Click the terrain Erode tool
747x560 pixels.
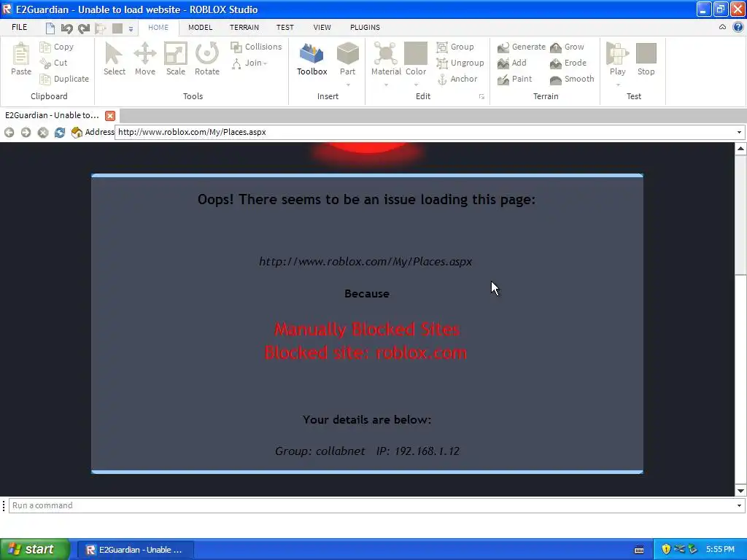point(568,63)
